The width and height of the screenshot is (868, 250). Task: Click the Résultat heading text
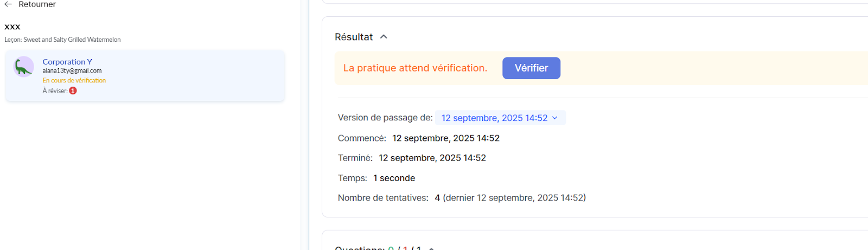click(x=354, y=37)
